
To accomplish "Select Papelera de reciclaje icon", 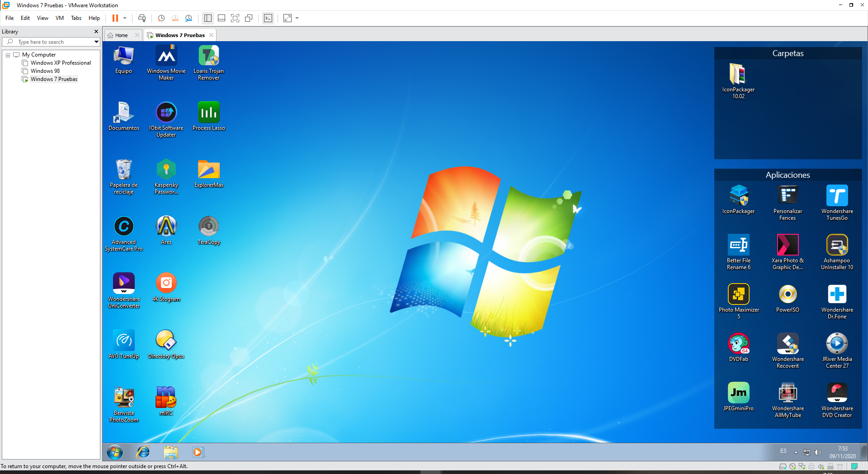I will (123, 177).
